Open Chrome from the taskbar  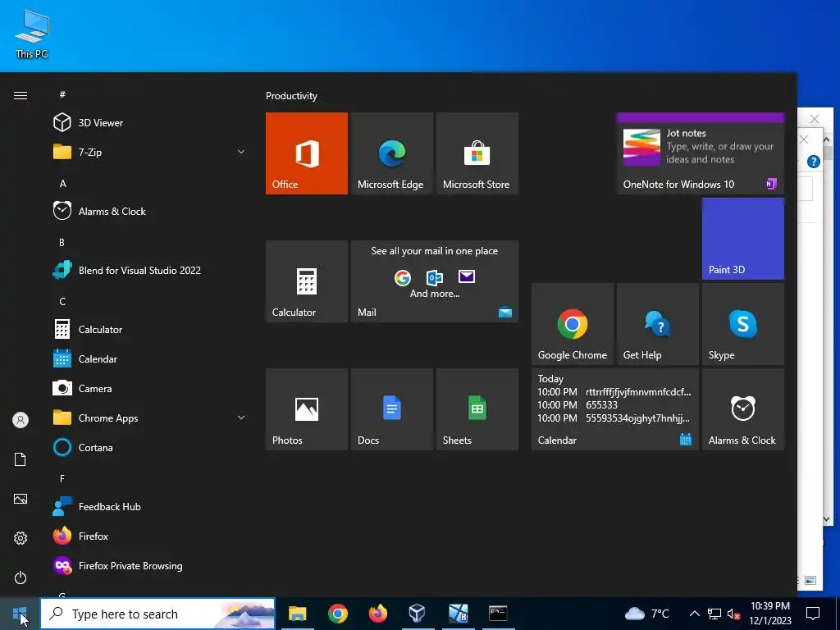point(337,614)
